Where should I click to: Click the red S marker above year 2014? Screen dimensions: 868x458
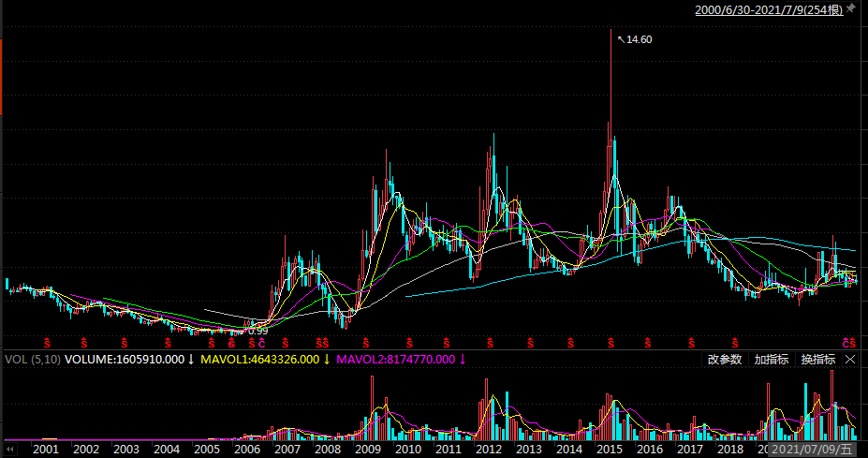[571, 344]
